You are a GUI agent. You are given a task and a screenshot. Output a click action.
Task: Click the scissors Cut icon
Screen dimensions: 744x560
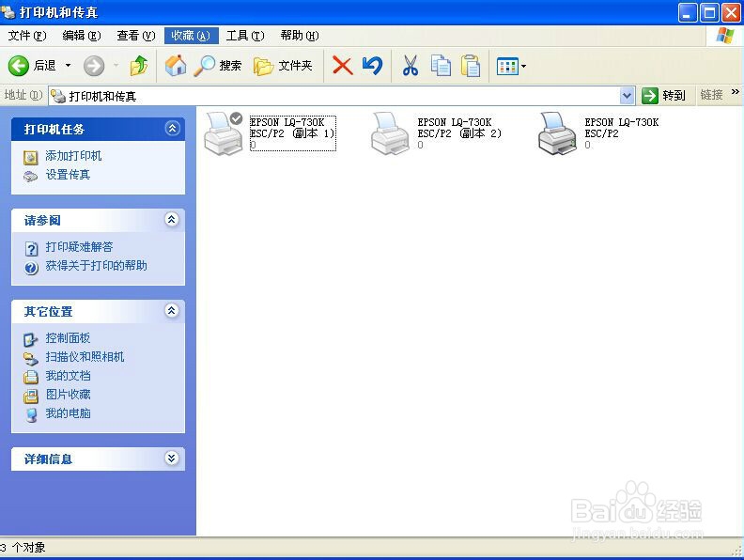[x=411, y=66]
